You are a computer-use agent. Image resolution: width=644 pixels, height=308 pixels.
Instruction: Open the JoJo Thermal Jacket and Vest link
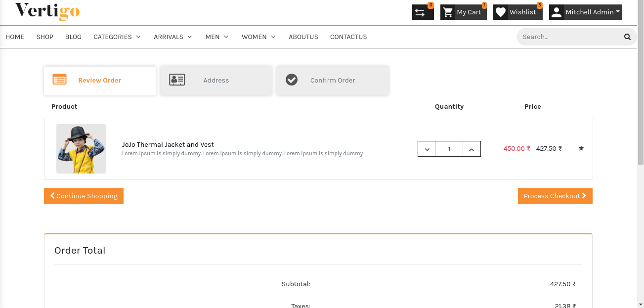pyautogui.click(x=168, y=144)
